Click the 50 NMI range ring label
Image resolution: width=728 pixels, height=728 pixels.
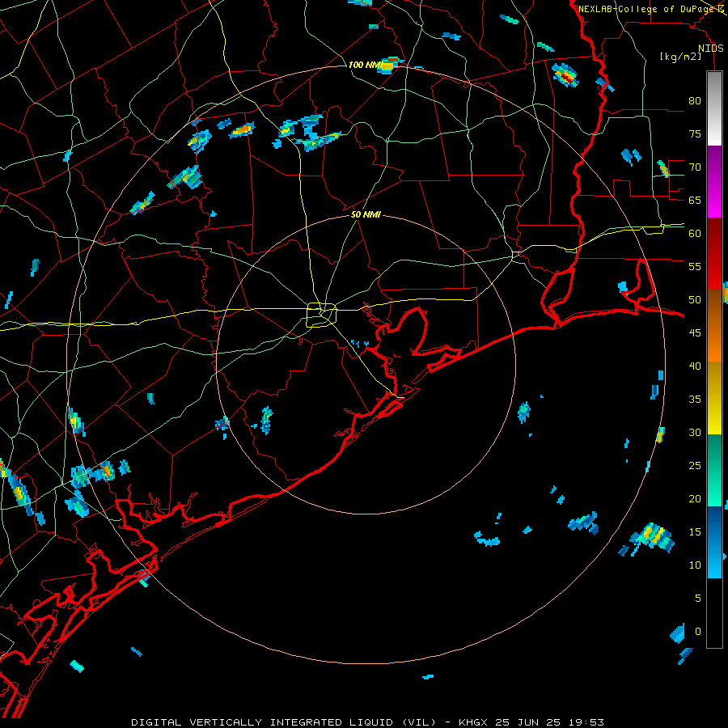366,214
